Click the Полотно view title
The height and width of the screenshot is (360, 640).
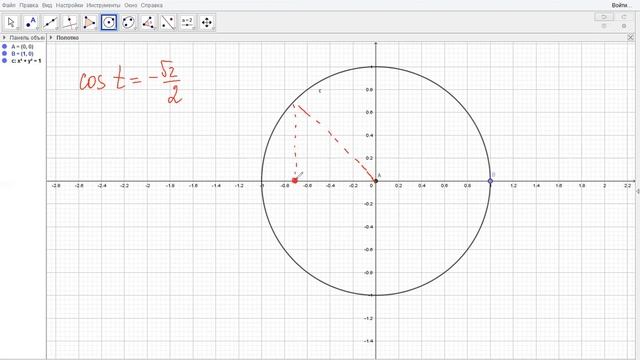pyautogui.click(x=67, y=38)
